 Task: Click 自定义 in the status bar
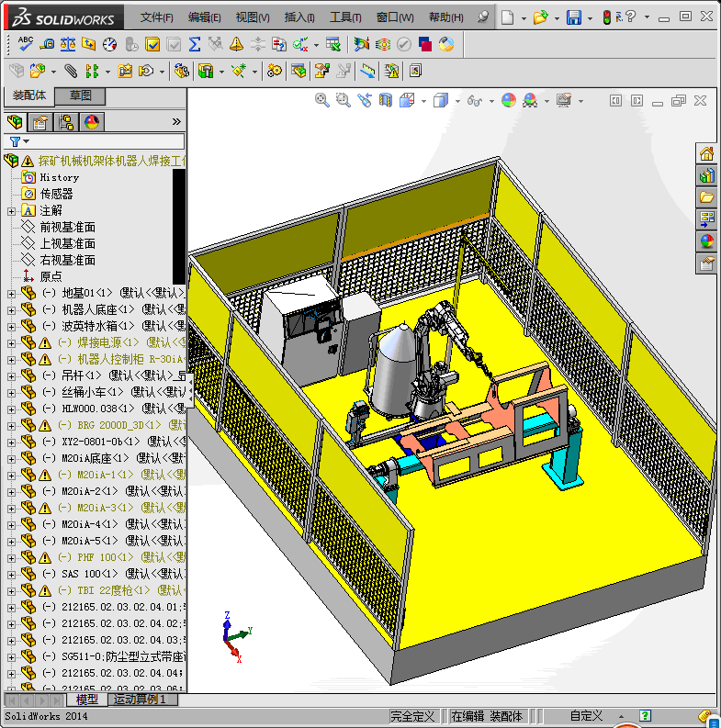tap(586, 716)
